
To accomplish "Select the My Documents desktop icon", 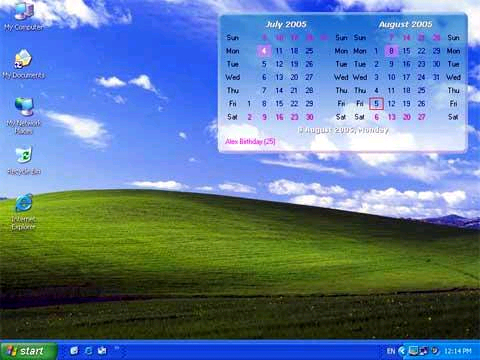I will click(x=23, y=64).
